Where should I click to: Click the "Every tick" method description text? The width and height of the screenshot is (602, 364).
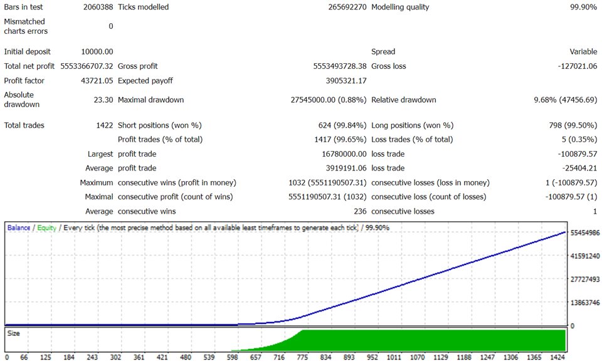pos(211,227)
